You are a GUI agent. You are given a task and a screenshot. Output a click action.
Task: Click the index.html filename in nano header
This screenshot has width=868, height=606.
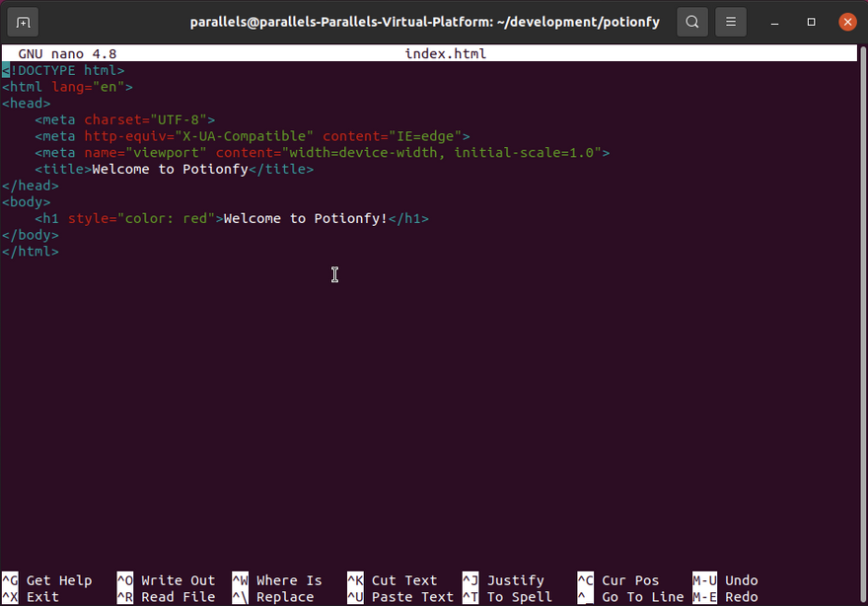pyautogui.click(x=445, y=53)
